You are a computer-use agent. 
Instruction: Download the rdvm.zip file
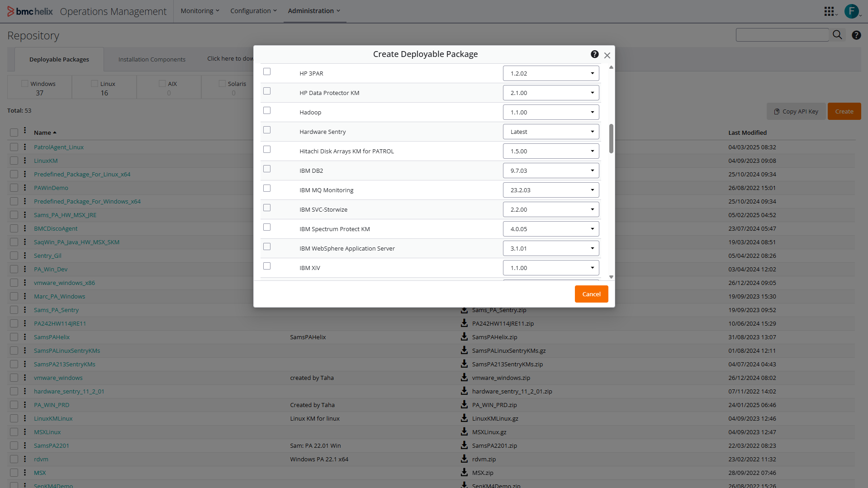click(464, 459)
